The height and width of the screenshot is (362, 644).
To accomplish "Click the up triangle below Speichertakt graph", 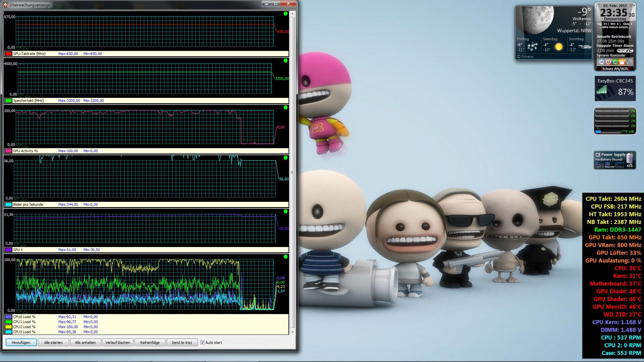I will click(27, 95).
